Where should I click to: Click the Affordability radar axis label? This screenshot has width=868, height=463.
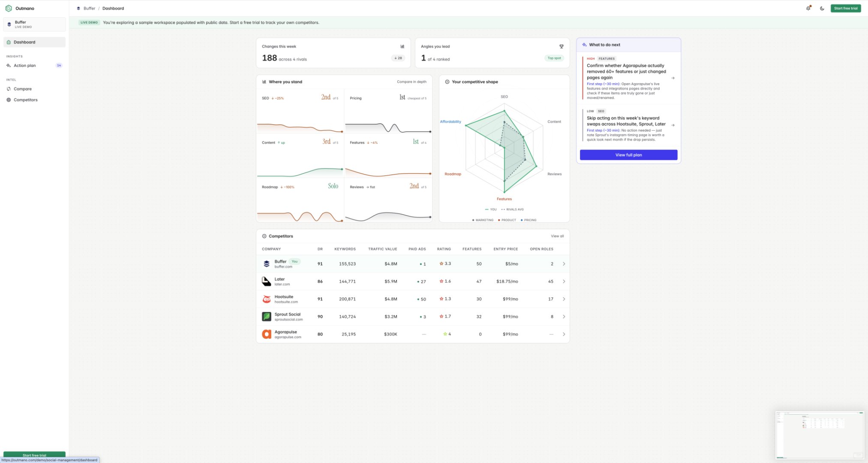(451, 122)
